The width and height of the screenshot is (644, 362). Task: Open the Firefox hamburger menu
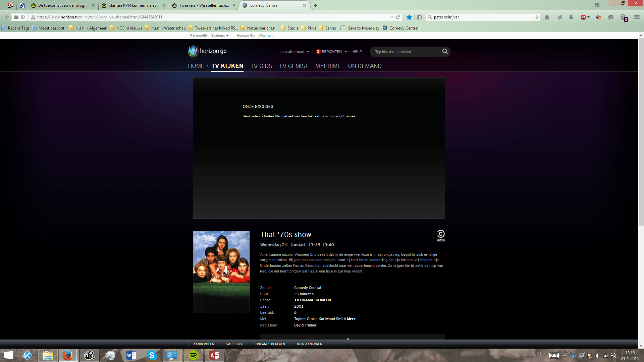pyautogui.click(x=637, y=17)
